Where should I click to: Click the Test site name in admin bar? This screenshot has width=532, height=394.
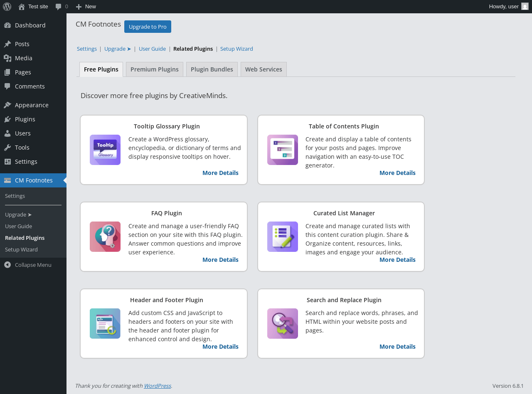(x=38, y=7)
